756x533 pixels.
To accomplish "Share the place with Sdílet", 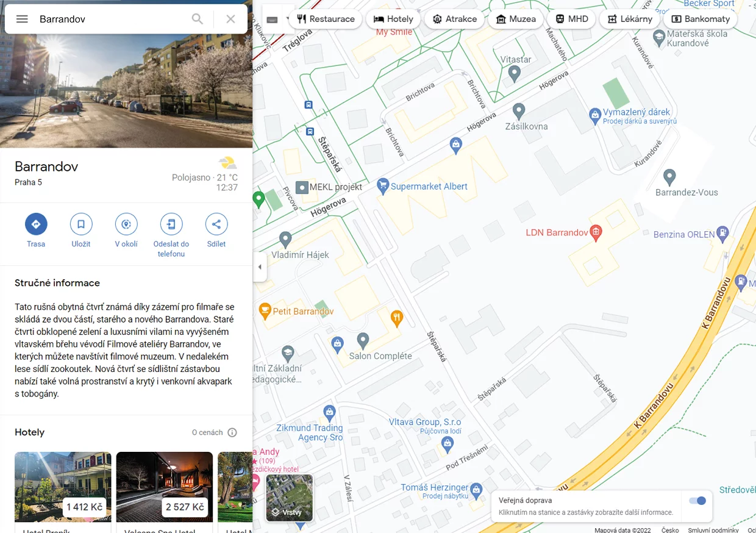I will [x=216, y=231].
